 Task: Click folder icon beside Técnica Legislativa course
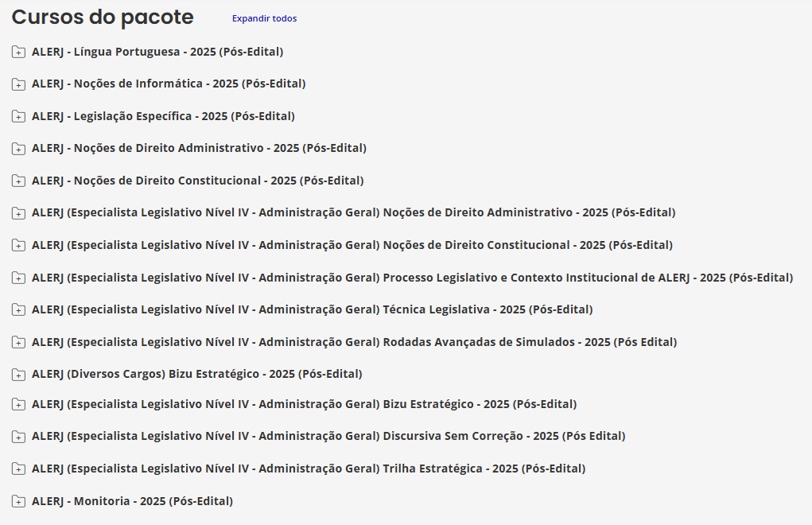coord(18,310)
